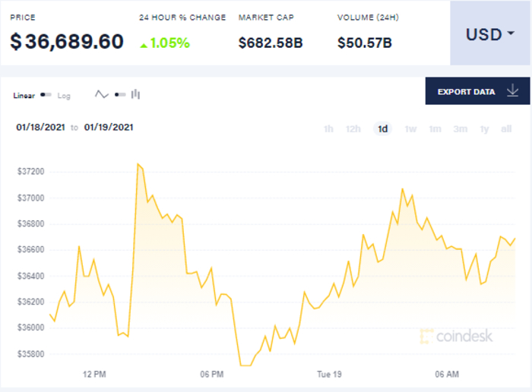Toggle the Linear/Log scale switch
The image size is (532, 392).
coord(46,96)
